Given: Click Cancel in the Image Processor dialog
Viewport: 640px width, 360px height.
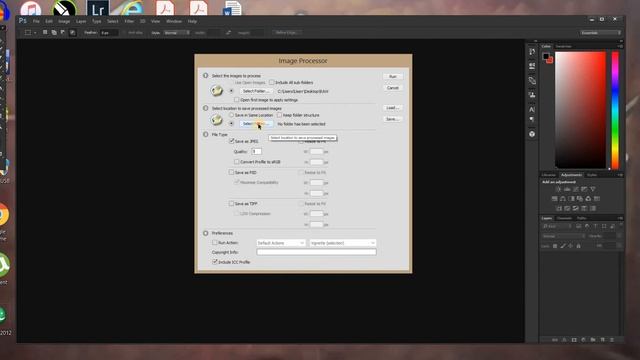Looking at the screenshot, I should tap(393, 88).
